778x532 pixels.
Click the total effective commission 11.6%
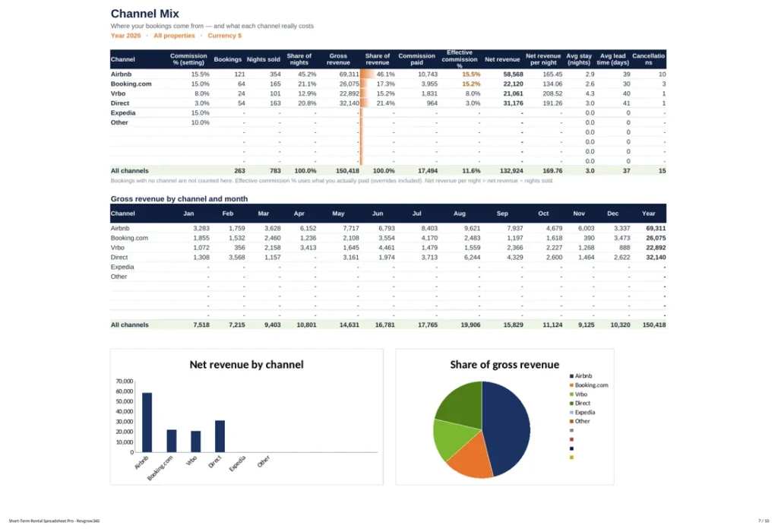pos(471,171)
